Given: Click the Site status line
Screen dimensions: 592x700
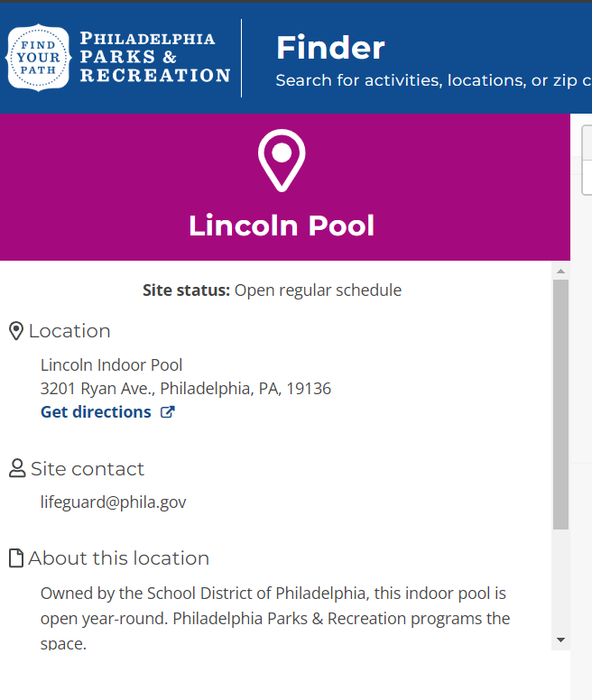Looking at the screenshot, I should (x=272, y=290).
